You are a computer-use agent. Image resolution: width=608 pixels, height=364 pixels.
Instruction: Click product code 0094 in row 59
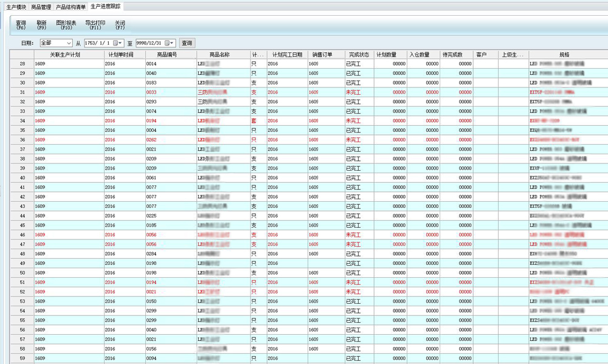(x=151, y=358)
